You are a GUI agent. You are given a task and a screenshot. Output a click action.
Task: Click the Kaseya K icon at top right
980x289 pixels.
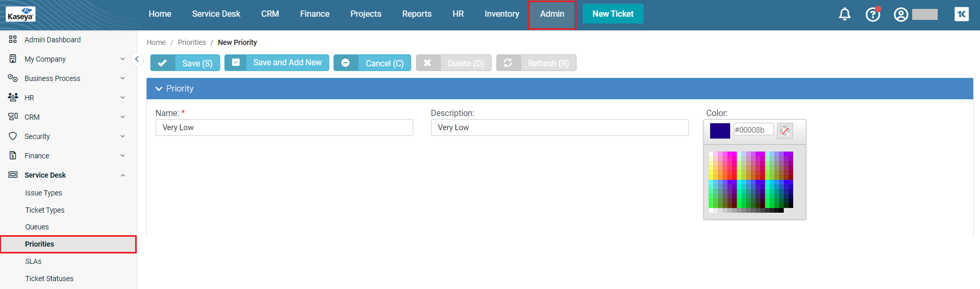(961, 14)
